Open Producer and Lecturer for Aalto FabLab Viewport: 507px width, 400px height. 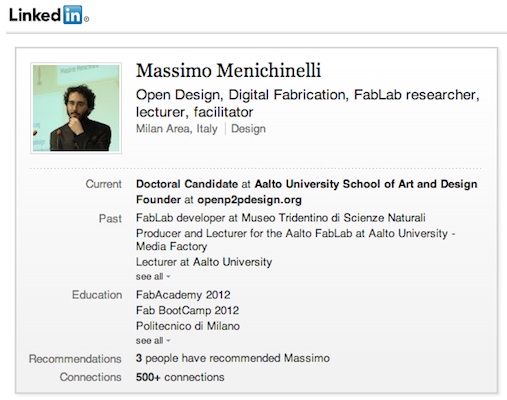[x=296, y=240]
